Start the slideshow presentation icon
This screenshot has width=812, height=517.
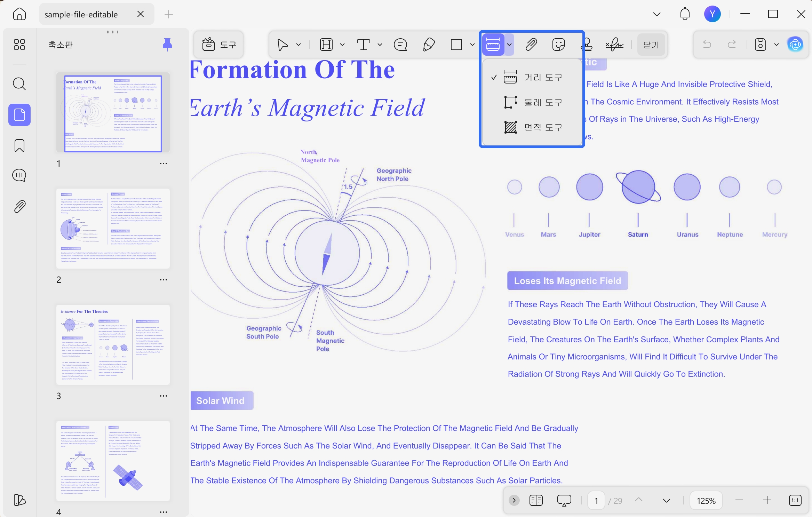tap(564, 500)
